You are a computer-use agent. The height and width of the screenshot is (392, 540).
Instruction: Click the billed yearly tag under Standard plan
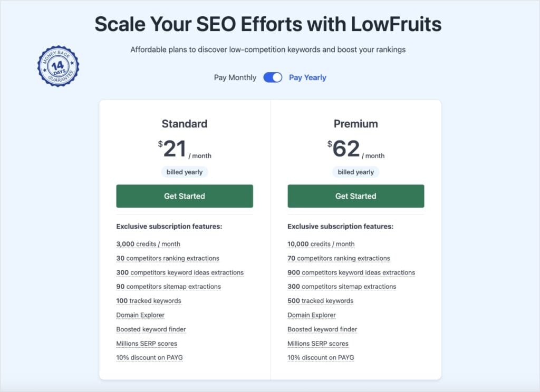pyautogui.click(x=184, y=172)
